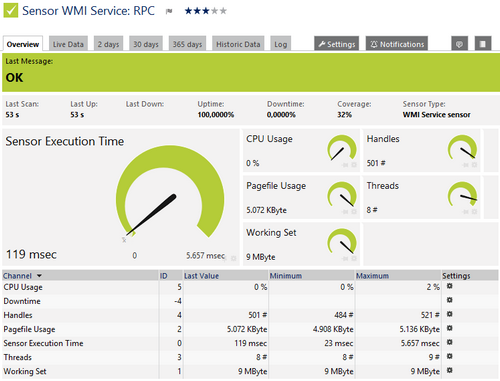The width and height of the screenshot is (500, 381).
Task: Click the 521 # maximum value
Action: click(x=430, y=315)
